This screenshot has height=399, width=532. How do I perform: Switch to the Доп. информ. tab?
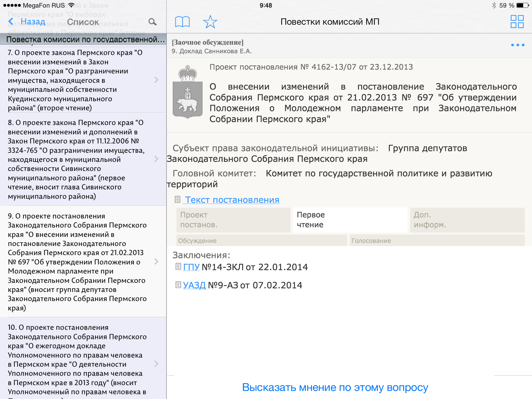tap(467, 220)
